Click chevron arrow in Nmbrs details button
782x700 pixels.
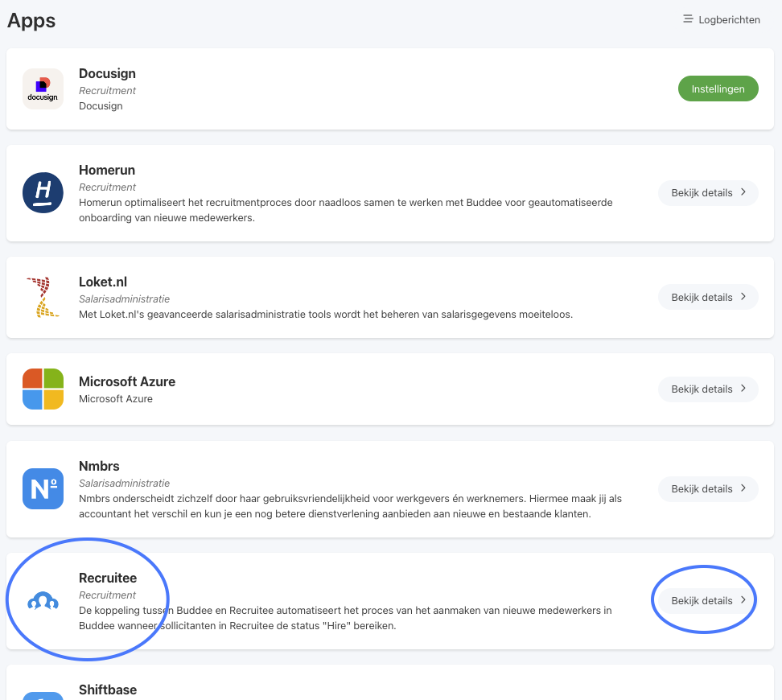[743, 488]
